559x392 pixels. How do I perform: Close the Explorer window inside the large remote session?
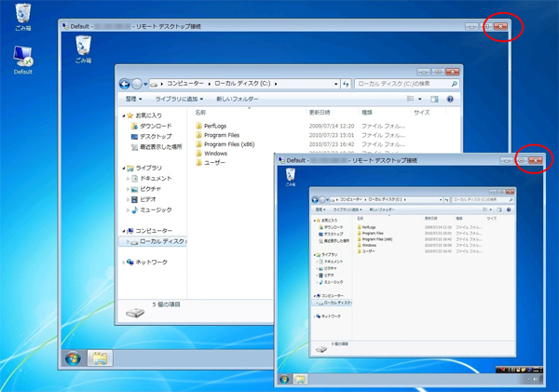453,72
